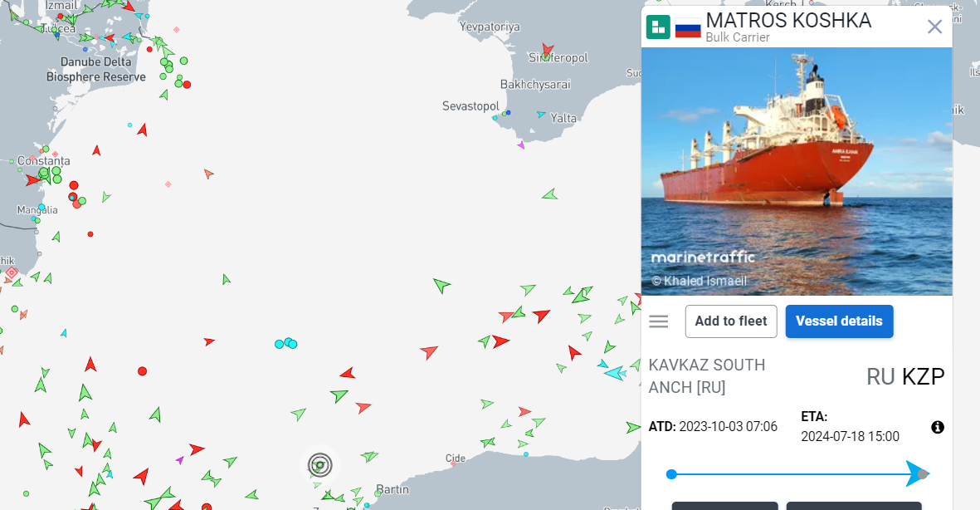The height and width of the screenshot is (510, 980).
Task: Click the red vessel arrow above the Simferopol label
Action: point(547,50)
